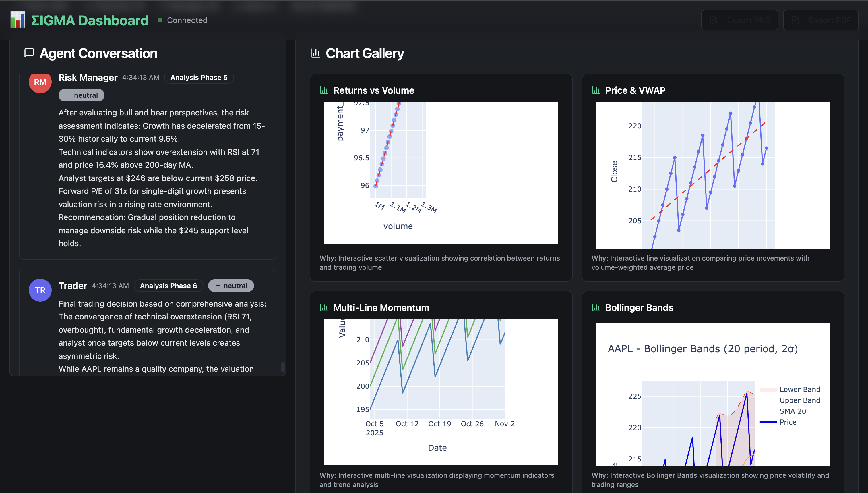Click the Export PDF button
This screenshot has height=493, width=868.
coord(821,20)
